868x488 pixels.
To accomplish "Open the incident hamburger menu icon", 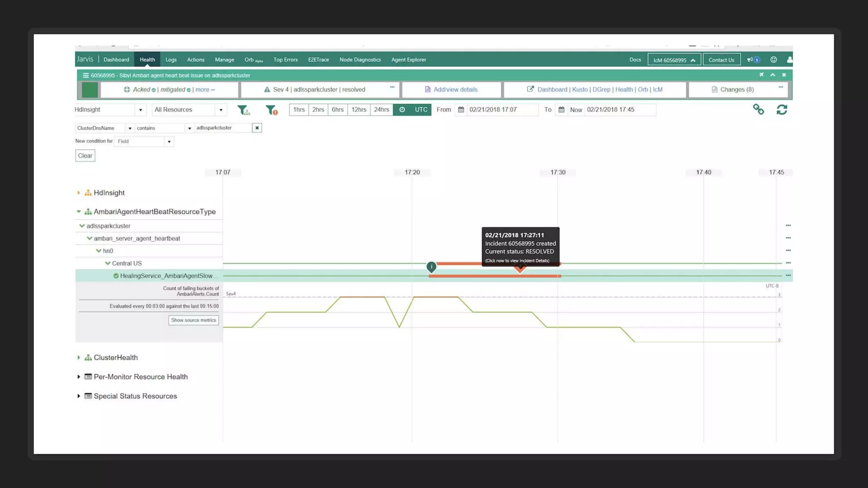I will (x=86, y=75).
